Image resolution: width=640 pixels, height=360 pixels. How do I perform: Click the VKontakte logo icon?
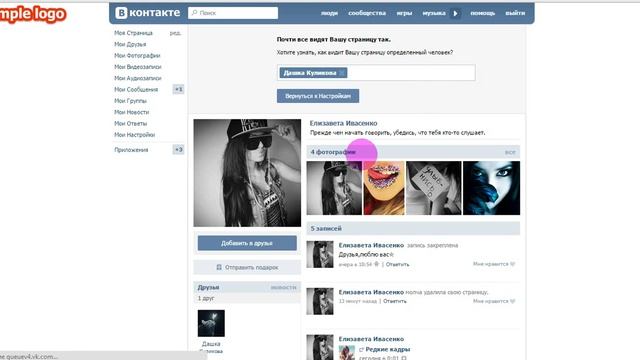[121, 13]
